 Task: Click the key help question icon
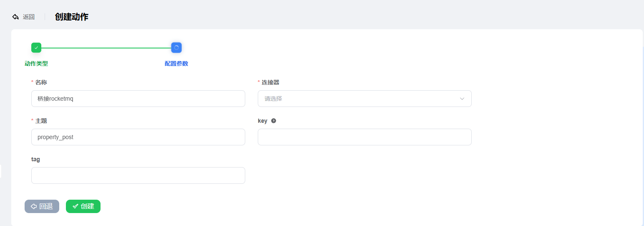274,121
